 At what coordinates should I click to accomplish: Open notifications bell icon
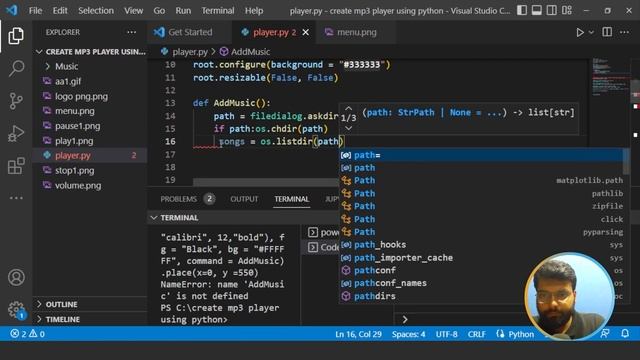(x=625, y=334)
